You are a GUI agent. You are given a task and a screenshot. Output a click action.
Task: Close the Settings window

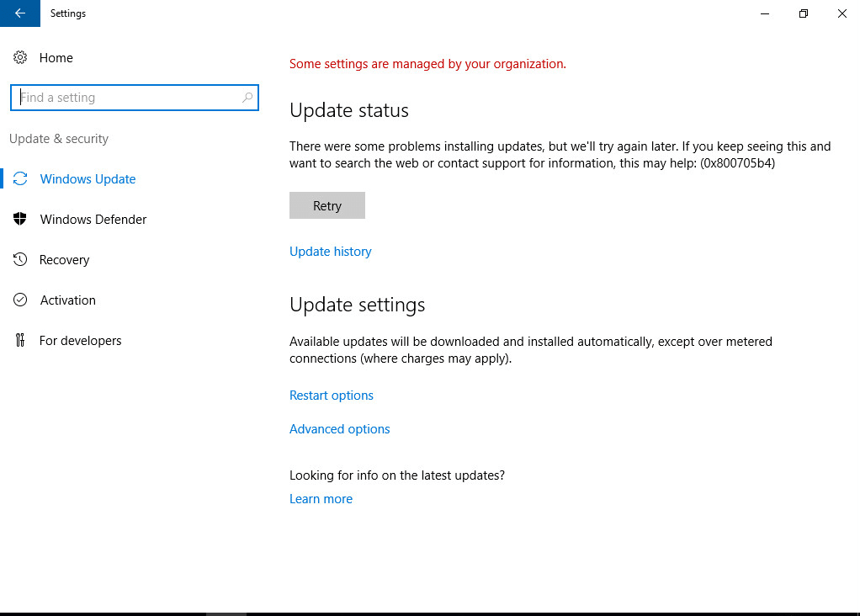[841, 13]
